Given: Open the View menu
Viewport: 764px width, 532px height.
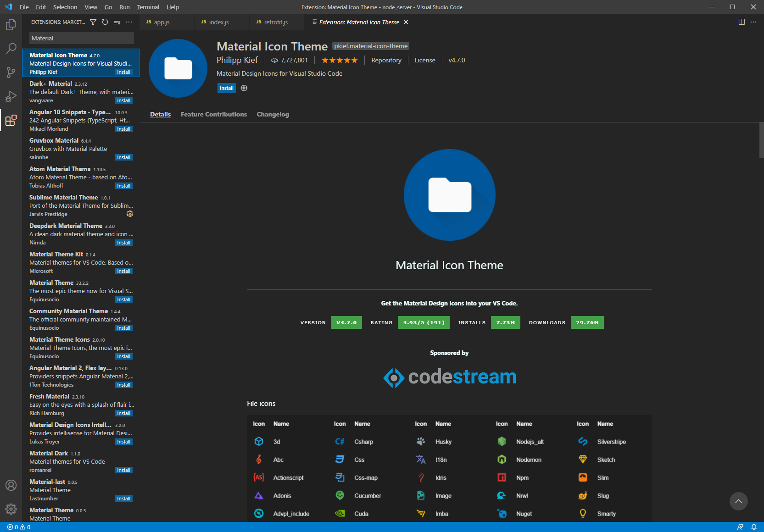Looking at the screenshot, I should (x=91, y=7).
